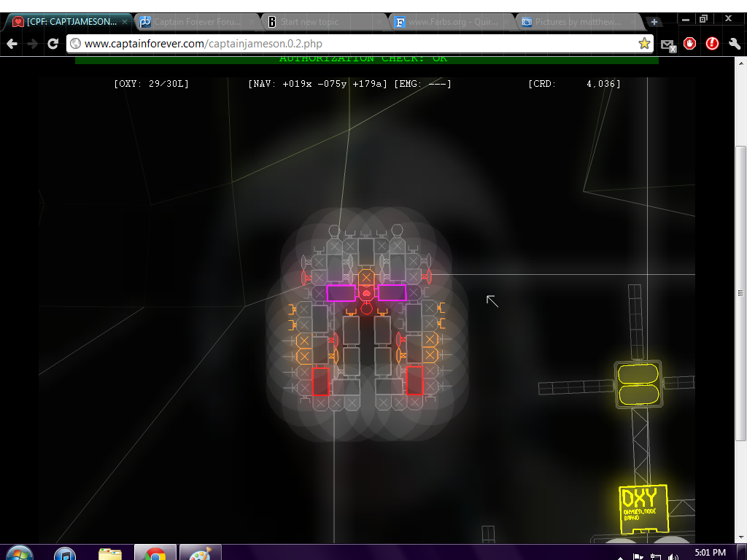
Task: Open a new browser tab
Action: pos(654,22)
